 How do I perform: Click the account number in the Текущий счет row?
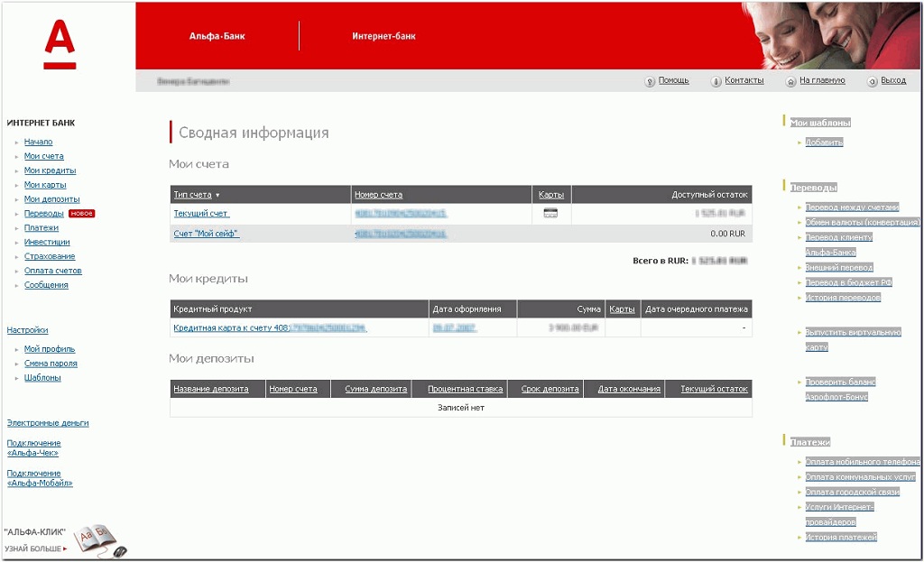coord(401,213)
